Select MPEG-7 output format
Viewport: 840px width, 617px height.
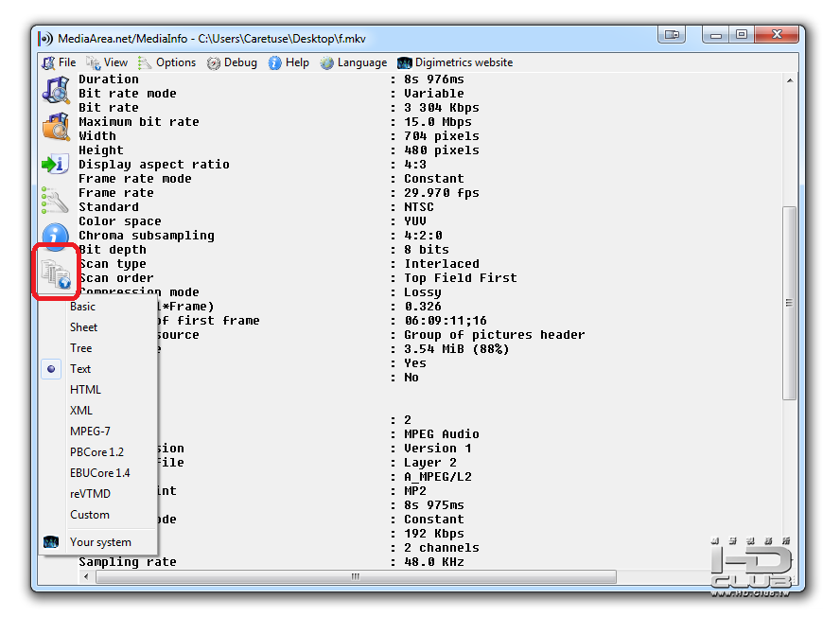pyautogui.click(x=99, y=432)
